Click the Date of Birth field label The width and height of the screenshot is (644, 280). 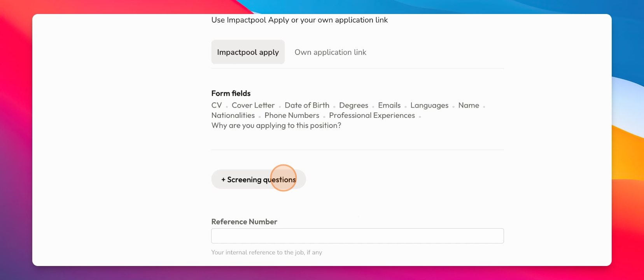coord(307,105)
